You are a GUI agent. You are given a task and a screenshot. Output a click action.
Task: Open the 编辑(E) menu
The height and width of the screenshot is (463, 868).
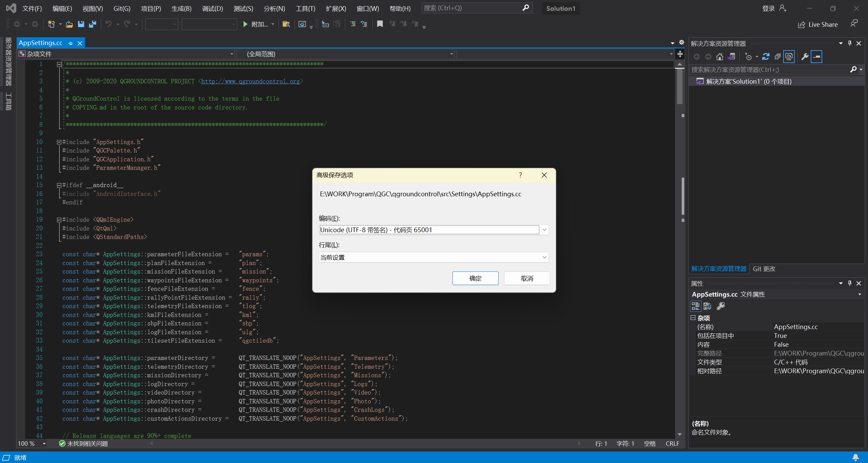pos(62,8)
